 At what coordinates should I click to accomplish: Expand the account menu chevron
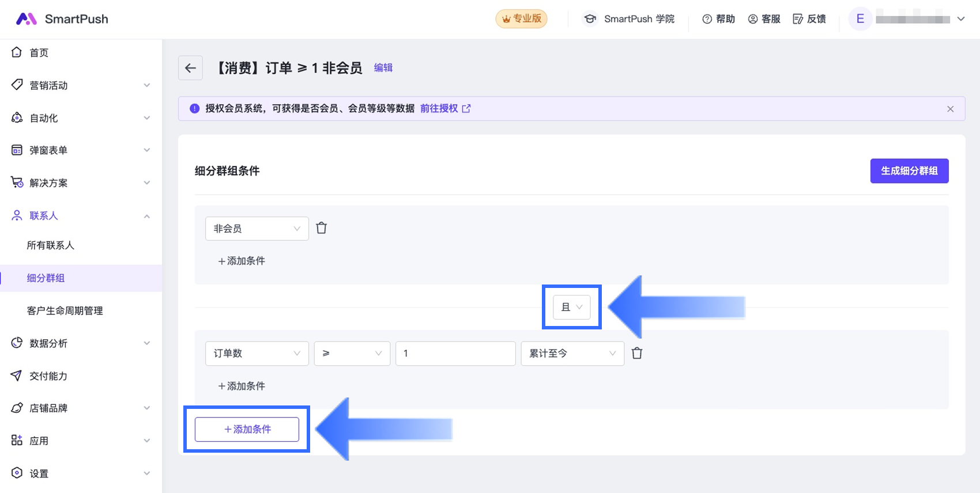[961, 19]
